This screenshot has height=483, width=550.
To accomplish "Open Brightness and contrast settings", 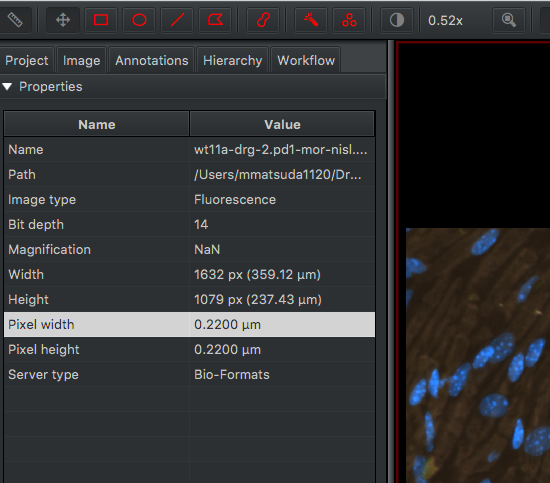I will click(397, 20).
